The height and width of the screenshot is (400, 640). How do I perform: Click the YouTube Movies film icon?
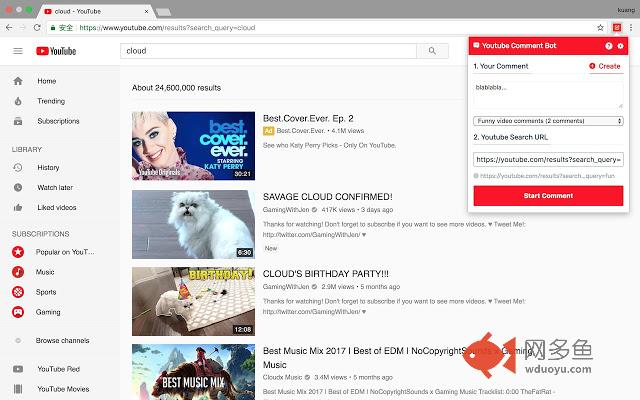18,389
